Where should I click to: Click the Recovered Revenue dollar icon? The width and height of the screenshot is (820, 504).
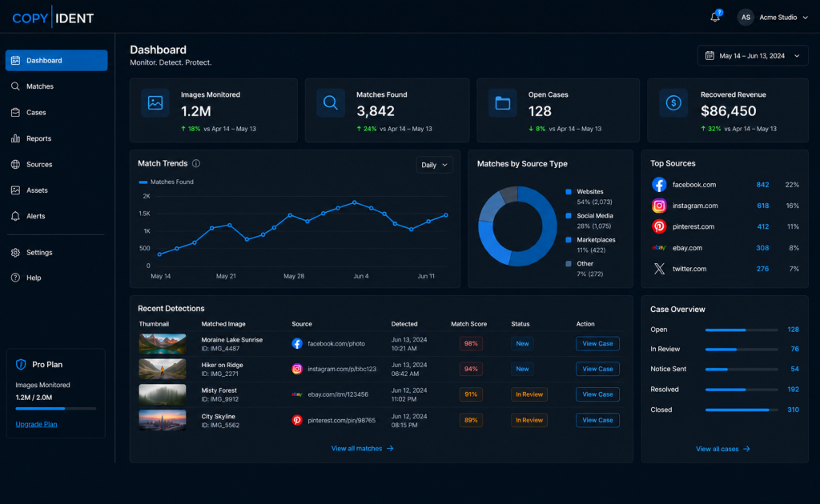tap(673, 103)
